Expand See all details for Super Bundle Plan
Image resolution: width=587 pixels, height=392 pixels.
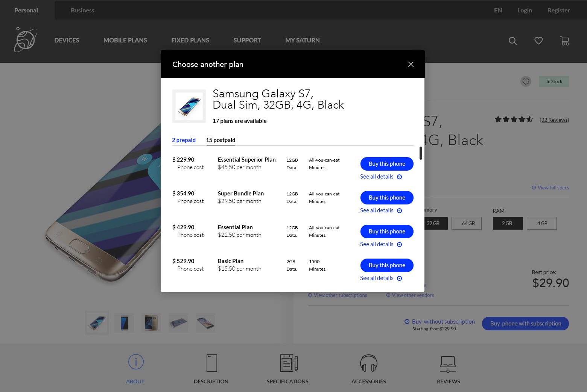click(x=381, y=210)
